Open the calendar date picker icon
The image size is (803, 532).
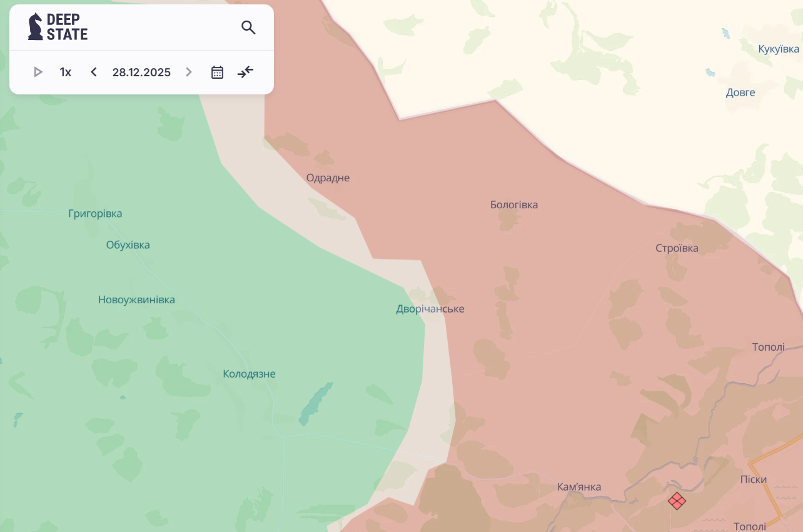pyautogui.click(x=217, y=72)
